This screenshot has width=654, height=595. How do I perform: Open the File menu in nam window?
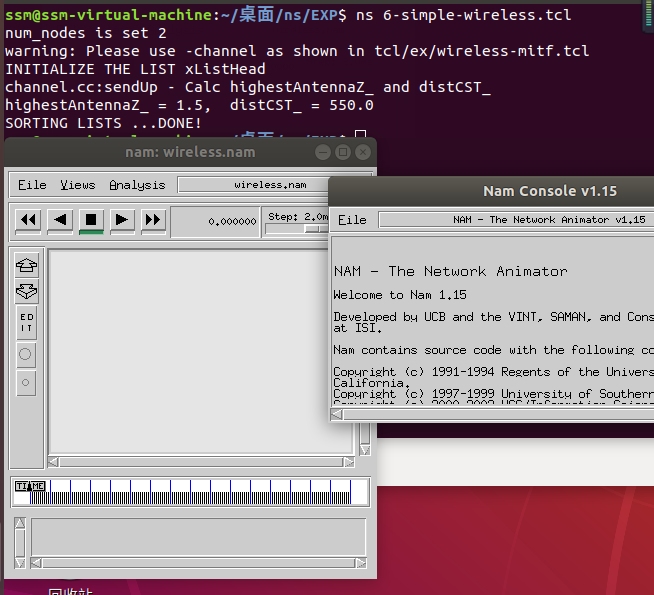(x=32, y=185)
